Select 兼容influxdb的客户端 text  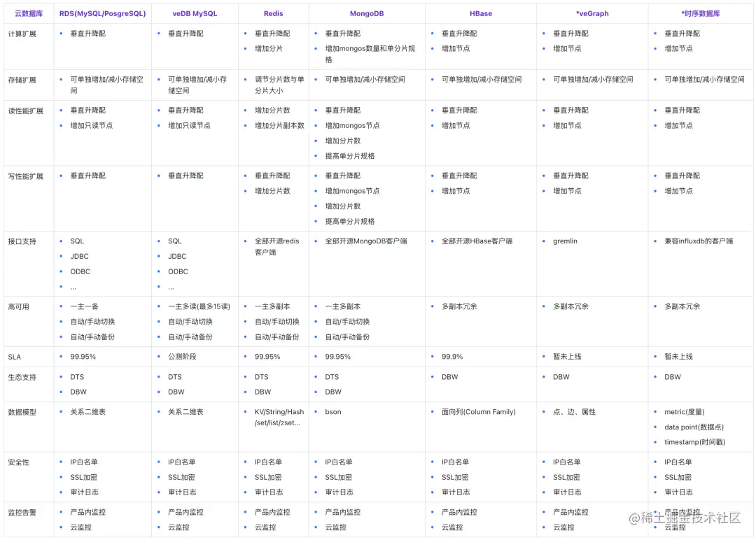coord(699,241)
